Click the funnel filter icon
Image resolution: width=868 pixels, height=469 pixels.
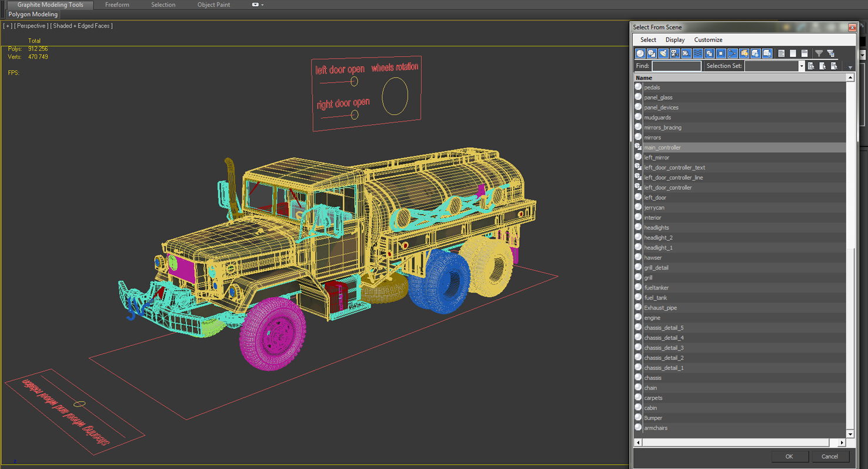(819, 53)
